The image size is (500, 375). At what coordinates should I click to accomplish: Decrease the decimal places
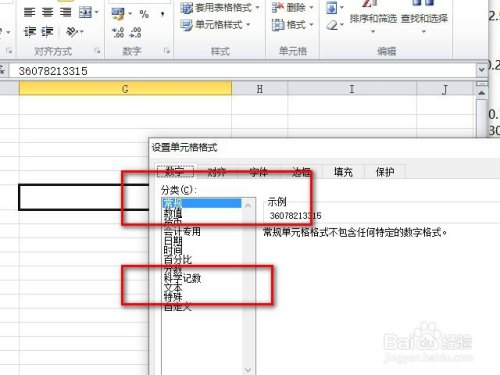coord(136,32)
